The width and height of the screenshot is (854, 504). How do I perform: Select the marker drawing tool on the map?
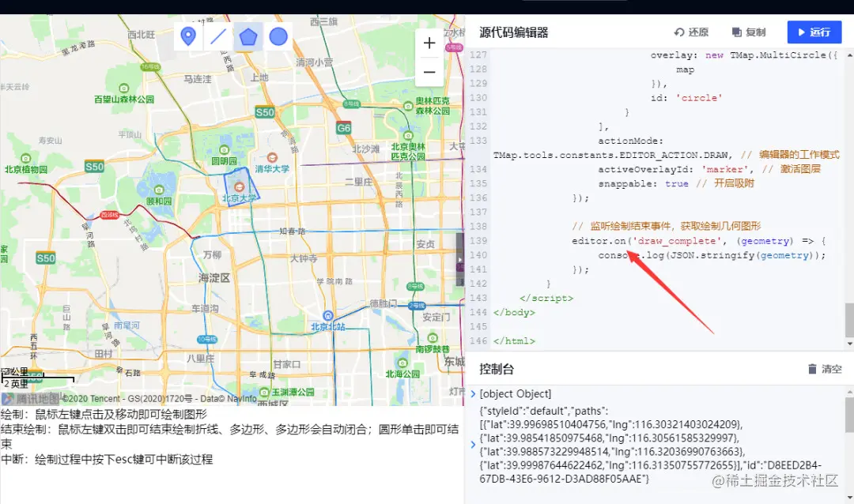[187, 36]
